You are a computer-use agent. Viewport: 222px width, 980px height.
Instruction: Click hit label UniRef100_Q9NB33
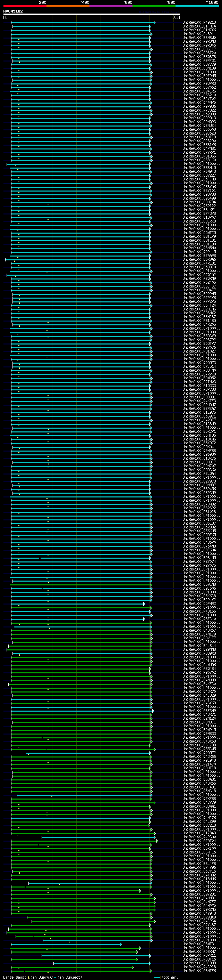[x=199, y=734]
